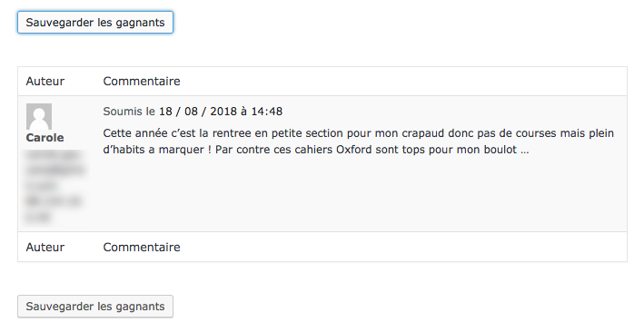Click the comment line starting with Cette année
This screenshot has height=332, width=644.
359,133
